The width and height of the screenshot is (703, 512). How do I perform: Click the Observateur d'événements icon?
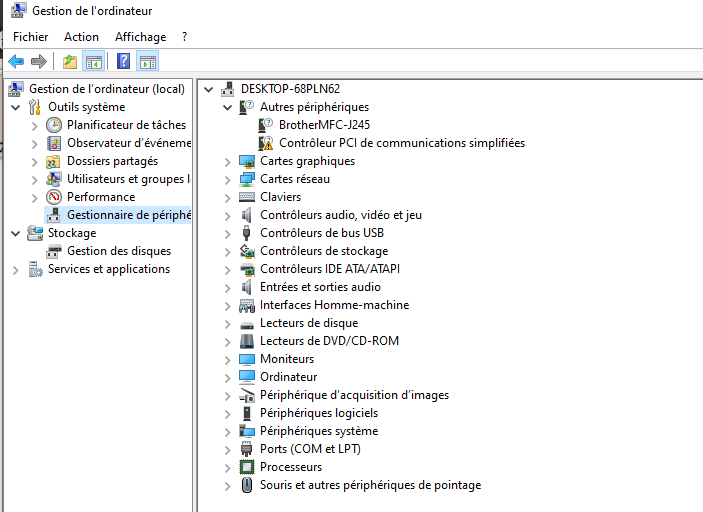[54, 143]
